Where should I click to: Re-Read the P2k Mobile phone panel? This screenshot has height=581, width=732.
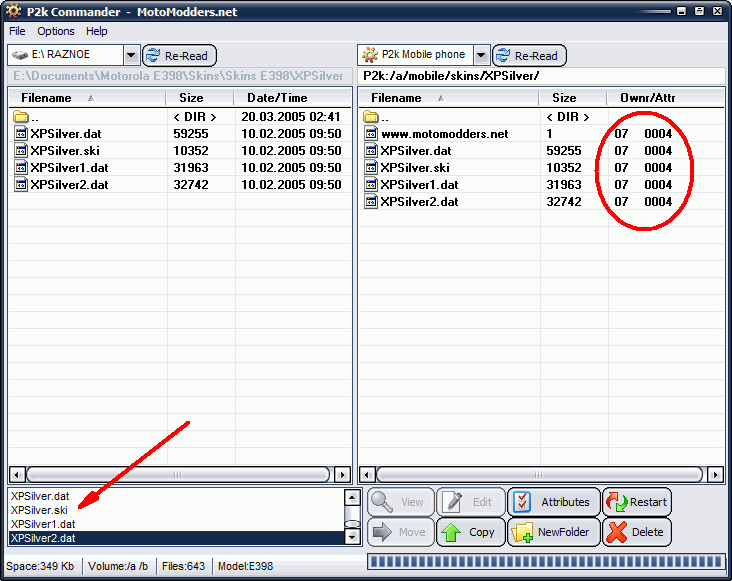pos(529,56)
